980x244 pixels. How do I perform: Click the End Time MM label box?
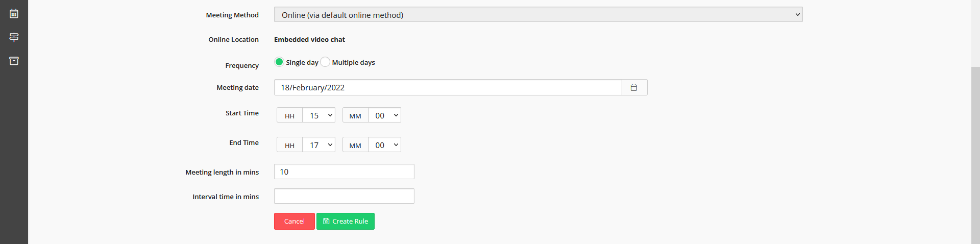point(355,145)
